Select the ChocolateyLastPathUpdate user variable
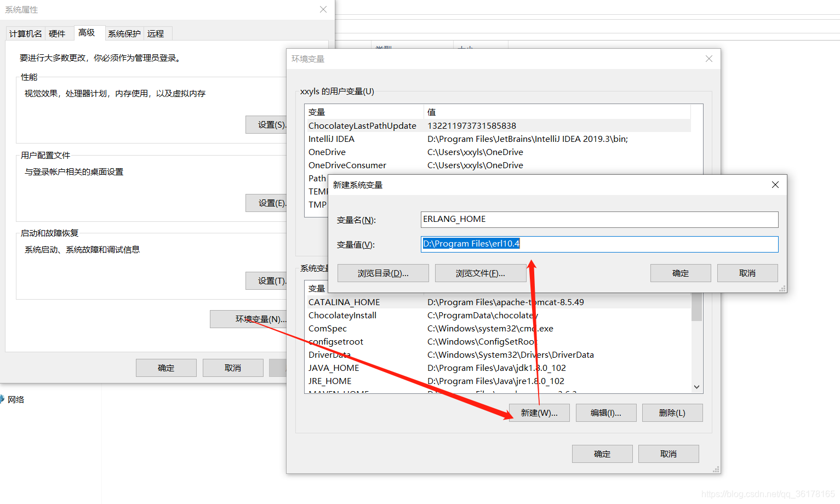 click(498, 125)
